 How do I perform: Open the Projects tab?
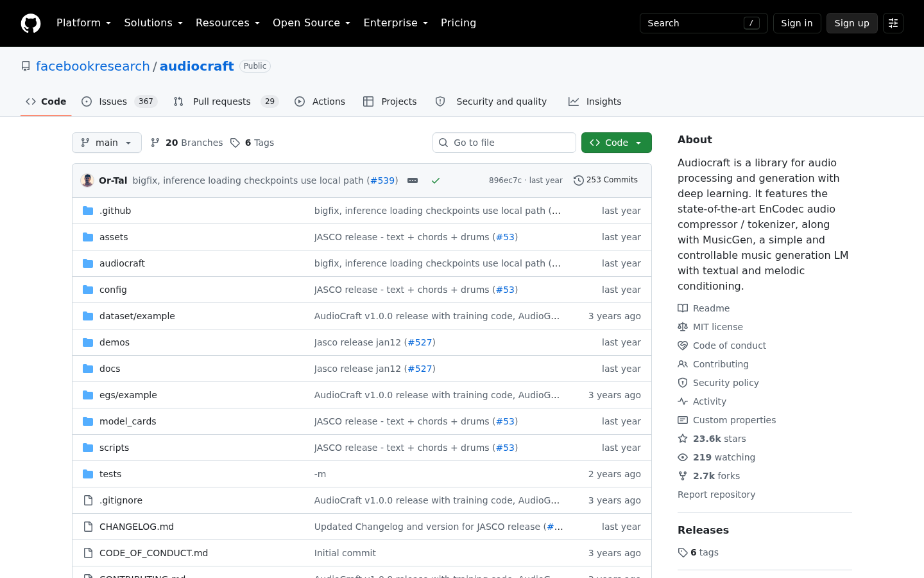click(x=390, y=101)
